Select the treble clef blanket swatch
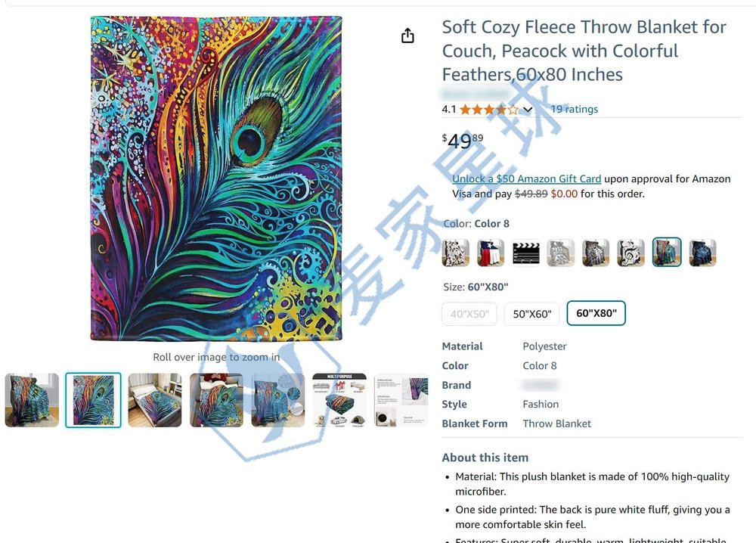The height and width of the screenshot is (543, 756). [631, 252]
